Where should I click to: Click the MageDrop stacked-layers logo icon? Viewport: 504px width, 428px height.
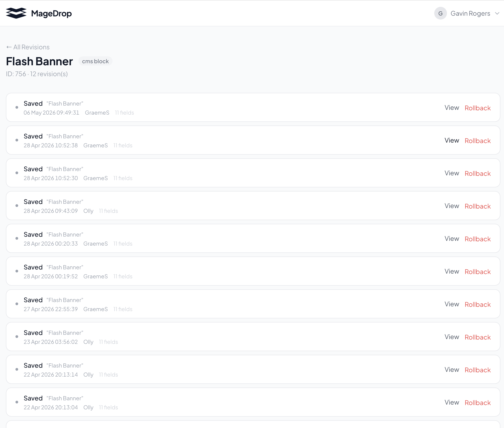click(16, 13)
